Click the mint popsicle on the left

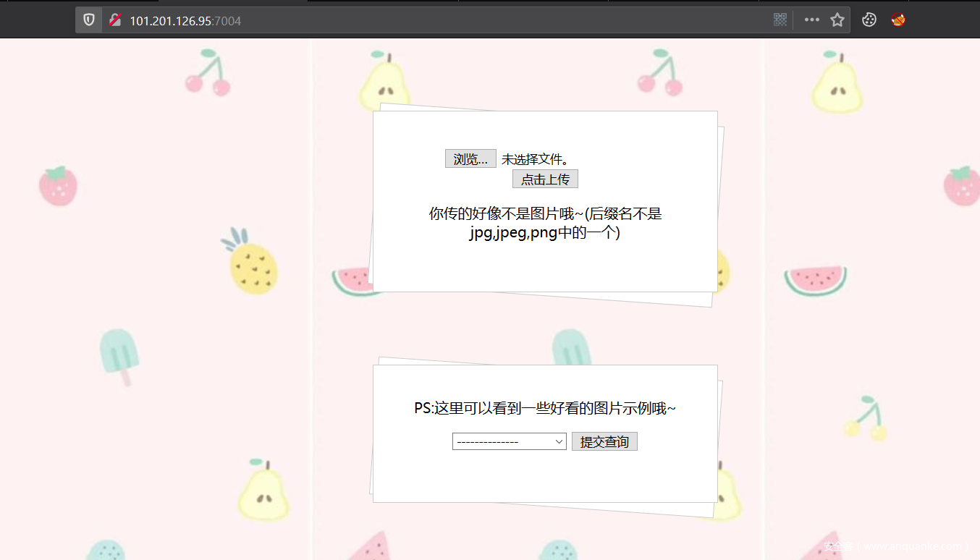tap(119, 355)
